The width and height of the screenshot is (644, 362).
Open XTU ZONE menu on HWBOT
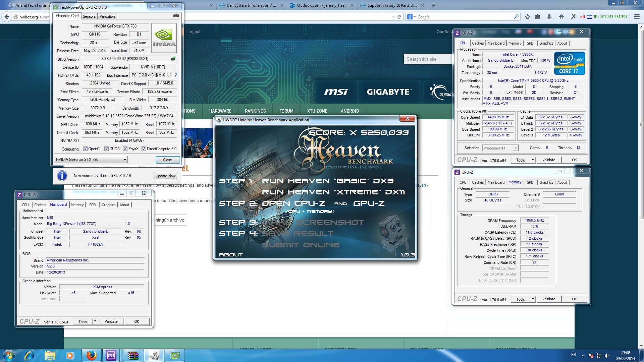[x=317, y=111]
